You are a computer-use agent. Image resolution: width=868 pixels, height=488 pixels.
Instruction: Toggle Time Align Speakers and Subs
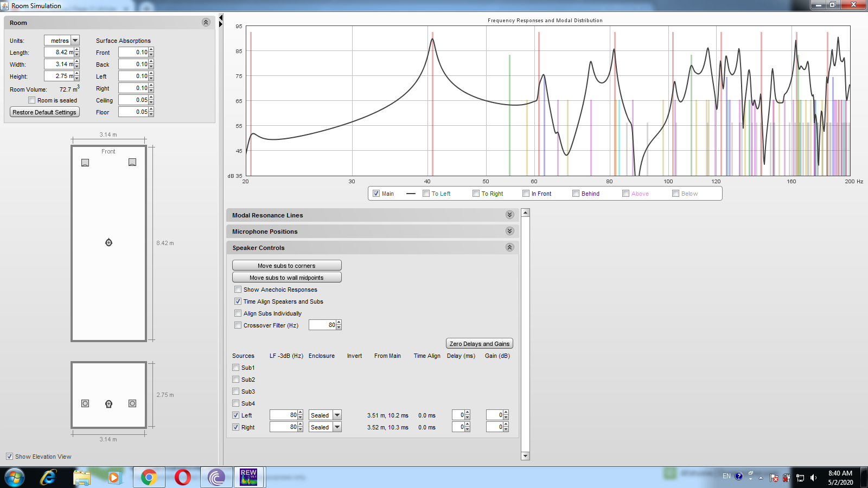pos(238,301)
